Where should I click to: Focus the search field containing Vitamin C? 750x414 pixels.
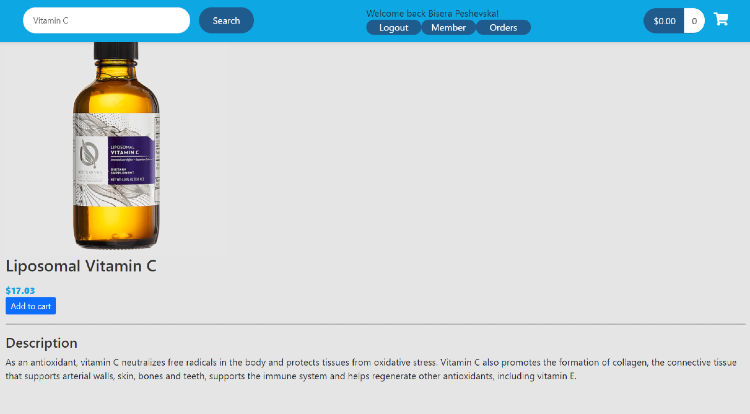point(106,20)
